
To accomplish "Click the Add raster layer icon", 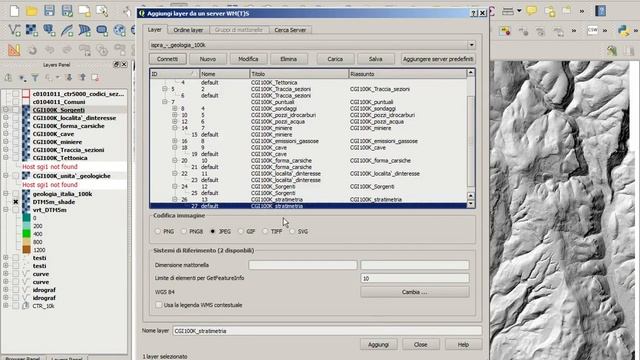I will [32, 30].
